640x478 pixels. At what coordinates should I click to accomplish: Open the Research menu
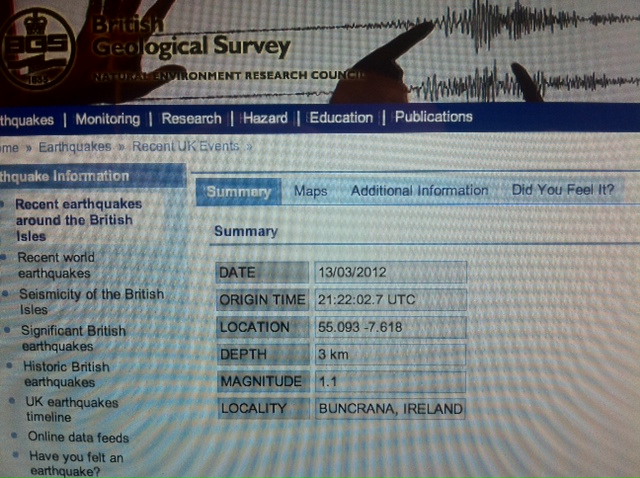point(191,118)
